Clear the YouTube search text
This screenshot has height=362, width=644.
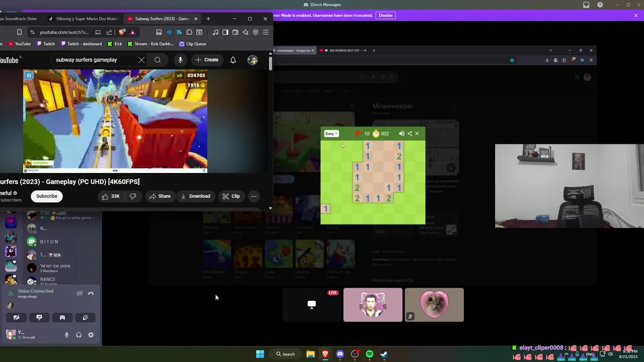(x=141, y=60)
